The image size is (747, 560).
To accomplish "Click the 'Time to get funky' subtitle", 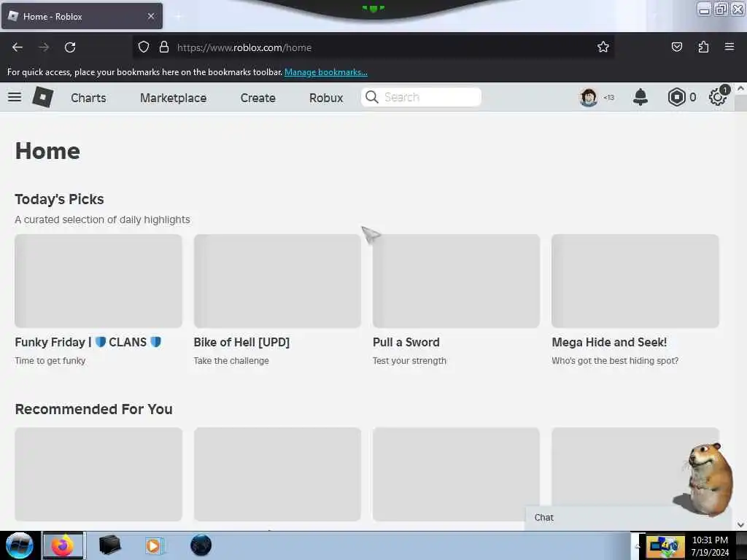I will click(50, 360).
